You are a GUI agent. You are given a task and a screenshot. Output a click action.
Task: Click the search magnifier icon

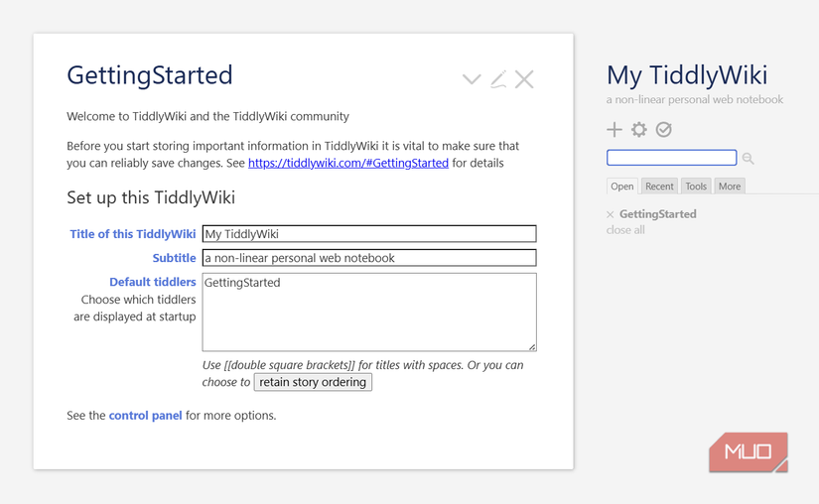point(749,159)
